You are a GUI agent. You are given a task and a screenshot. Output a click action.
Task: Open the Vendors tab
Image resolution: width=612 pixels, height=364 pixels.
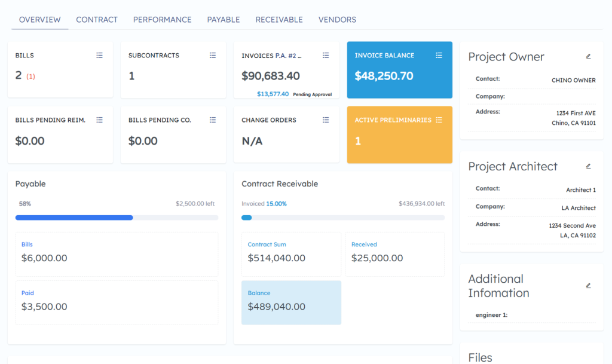tap(337, 20)
